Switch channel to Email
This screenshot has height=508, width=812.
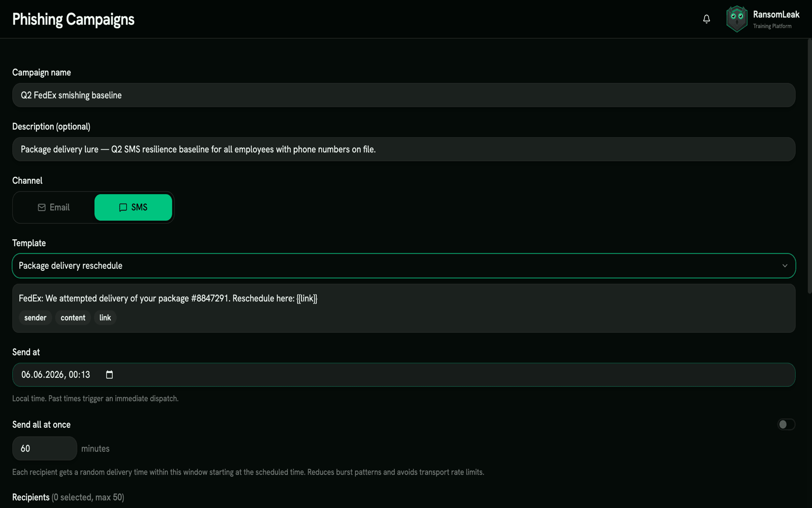54,207
